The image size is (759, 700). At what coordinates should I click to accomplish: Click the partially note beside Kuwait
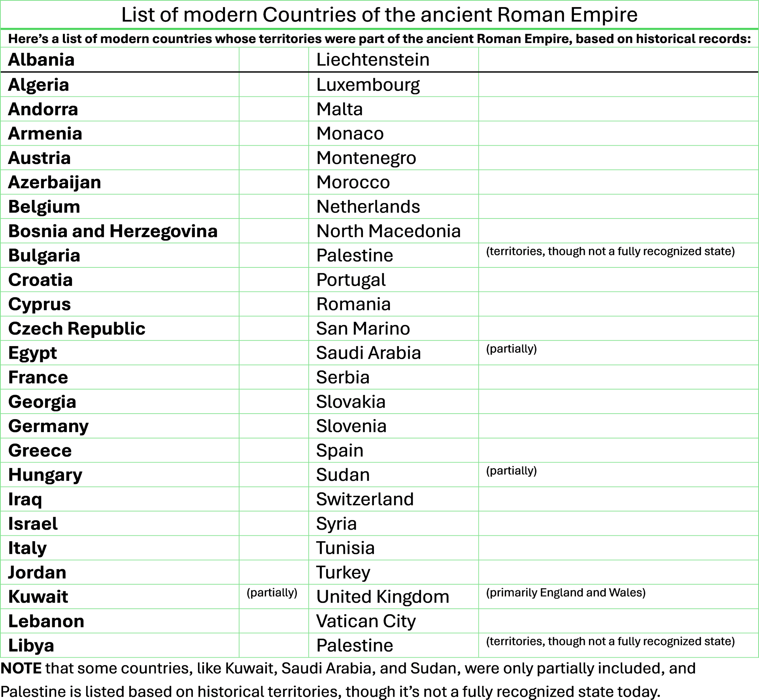coord(272,593)
